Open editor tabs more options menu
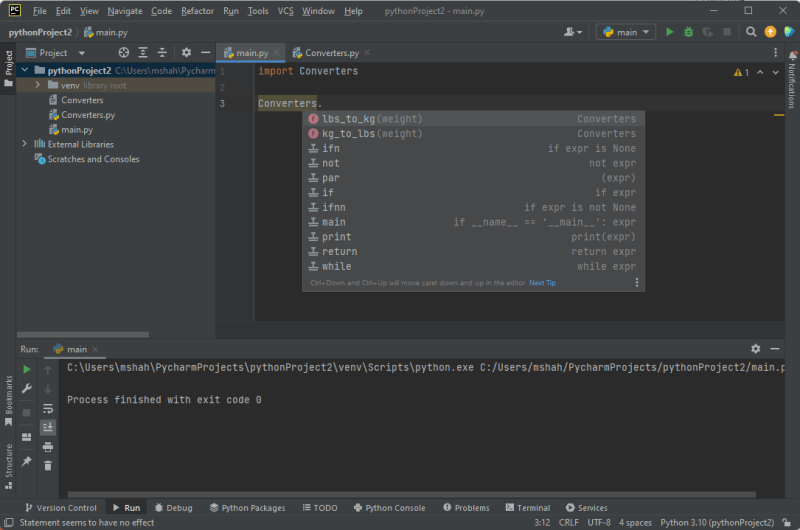800x530 pixels. coord(776,53)
